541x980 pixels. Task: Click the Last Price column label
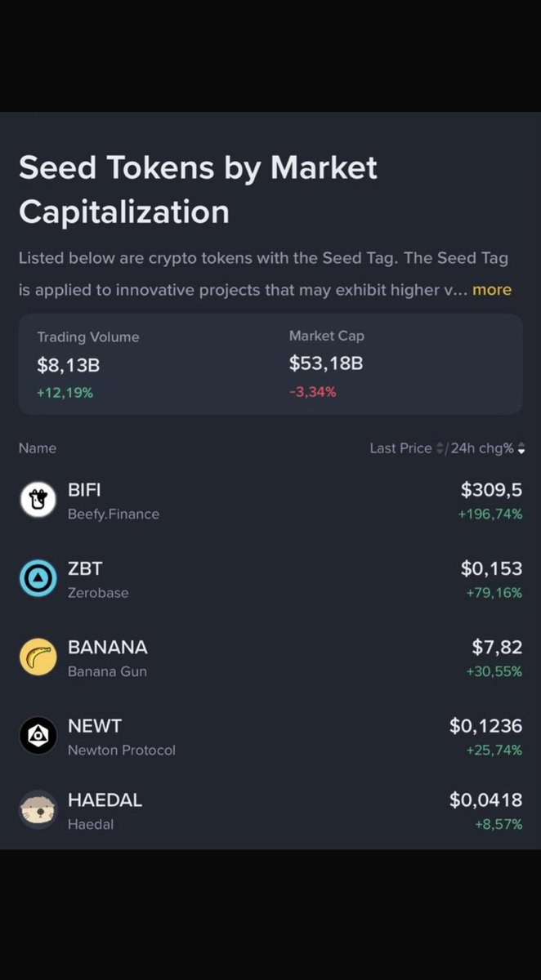(400, 448)
